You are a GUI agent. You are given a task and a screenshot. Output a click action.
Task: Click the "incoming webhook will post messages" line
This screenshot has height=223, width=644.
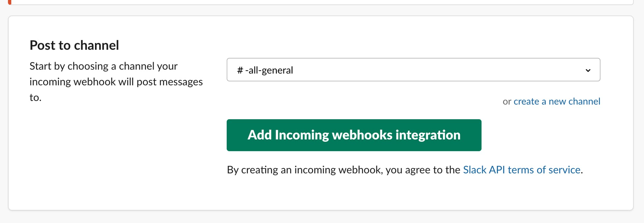pos(116,82)
